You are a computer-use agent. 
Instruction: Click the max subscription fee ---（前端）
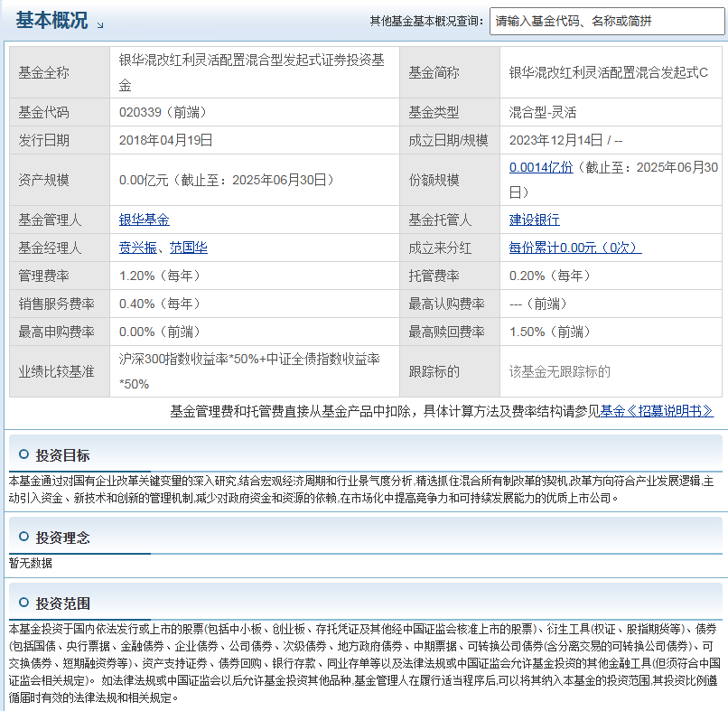click(538, 304)
